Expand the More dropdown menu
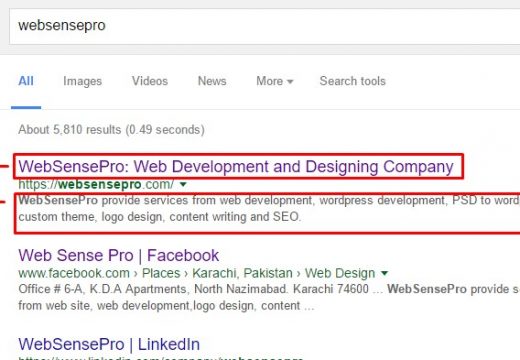This screenshot has width=520, height=360. point(275,81)
